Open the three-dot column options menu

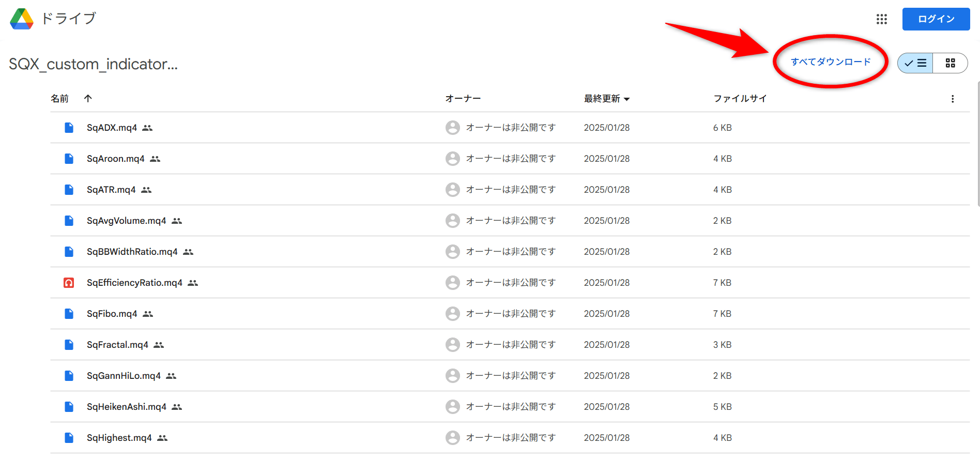[x=953, y=99]
